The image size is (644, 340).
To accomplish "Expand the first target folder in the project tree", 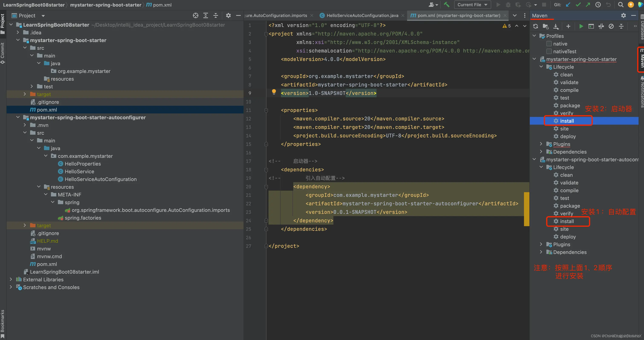I will [x=25, y=94].
